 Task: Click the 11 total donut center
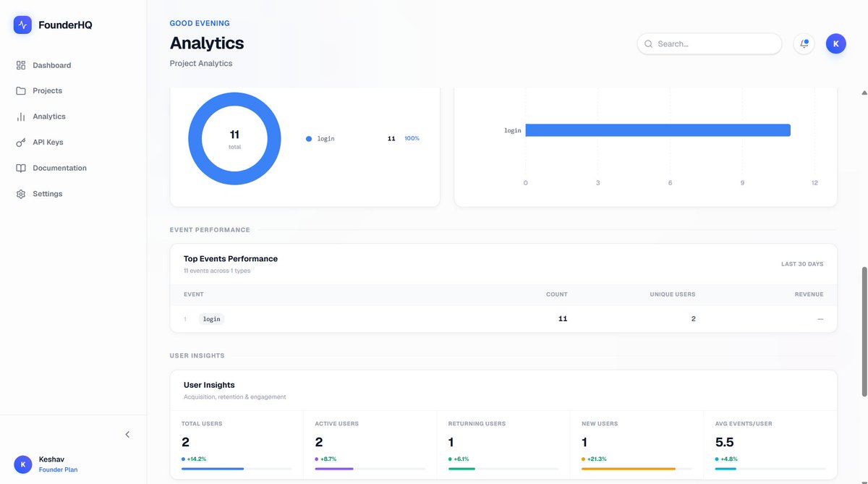[234, 138]
